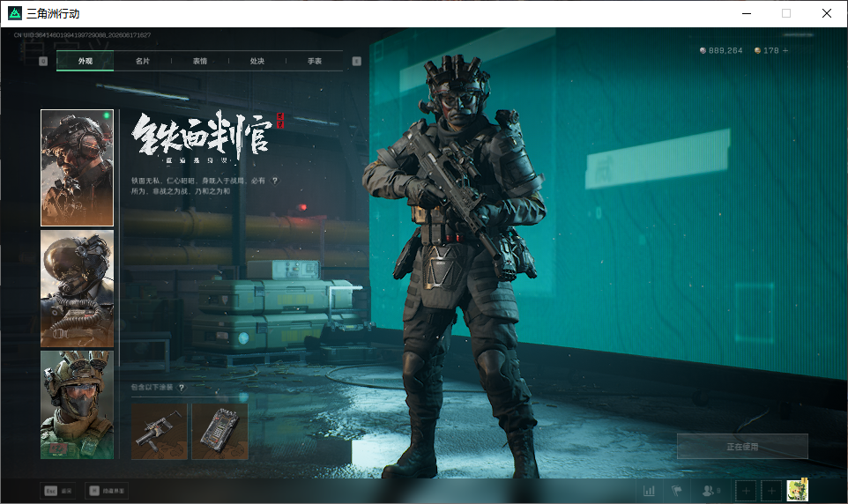Open the 处决 tab

click(257, 61)
